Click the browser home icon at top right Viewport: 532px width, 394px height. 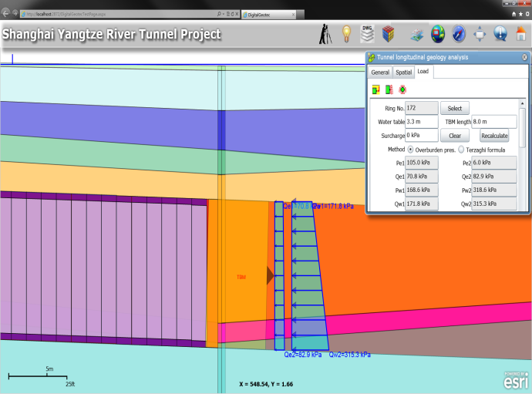513,14
